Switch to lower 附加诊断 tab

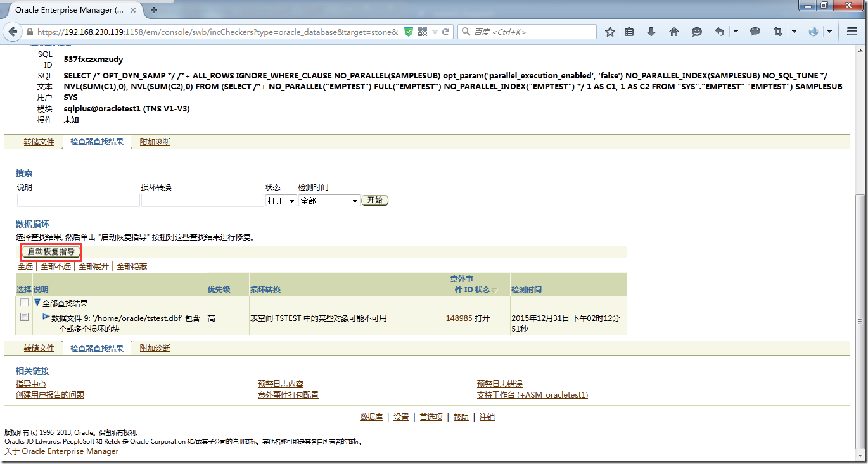pos(155,348)
